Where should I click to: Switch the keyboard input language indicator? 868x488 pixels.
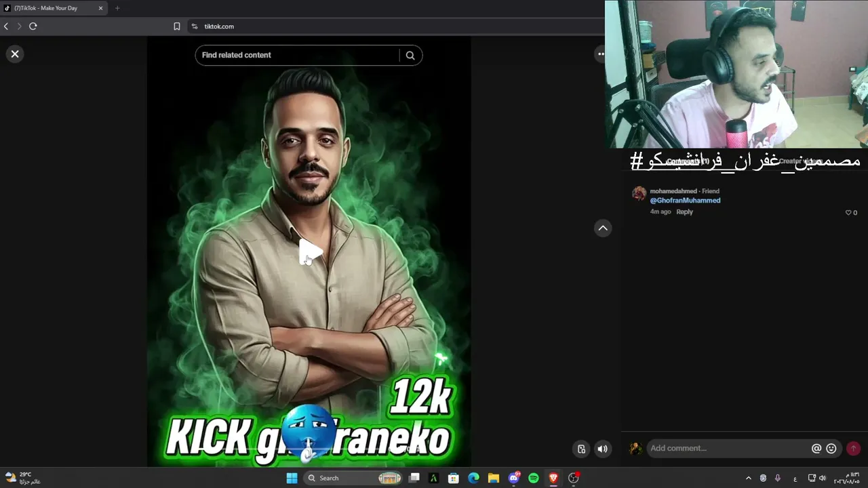[x=795, y=478]
